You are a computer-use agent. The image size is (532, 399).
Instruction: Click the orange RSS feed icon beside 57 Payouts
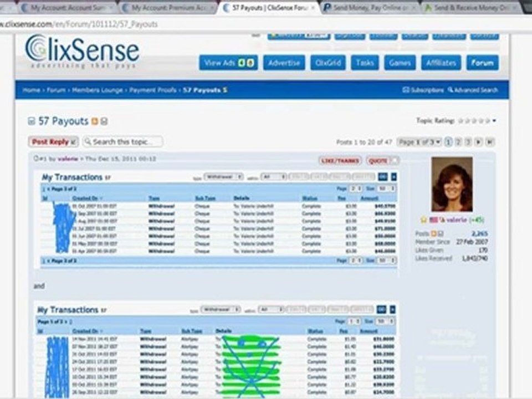(95, 121)
